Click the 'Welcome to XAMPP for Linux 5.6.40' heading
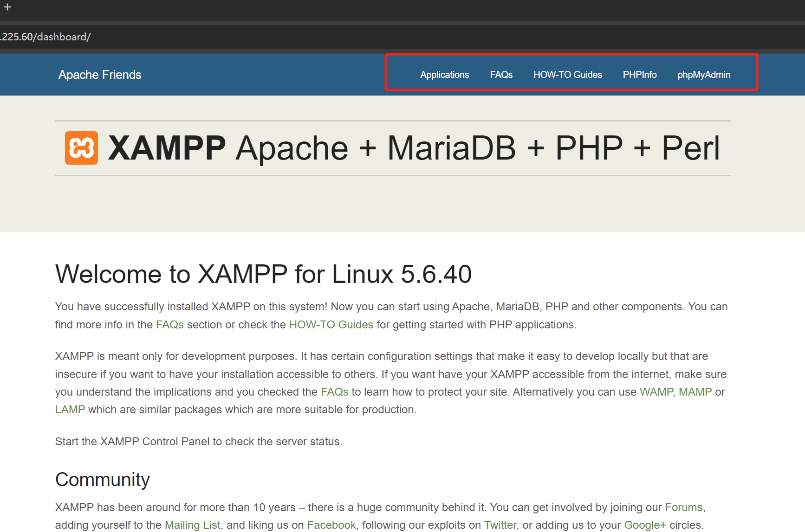 pos(263,274)
